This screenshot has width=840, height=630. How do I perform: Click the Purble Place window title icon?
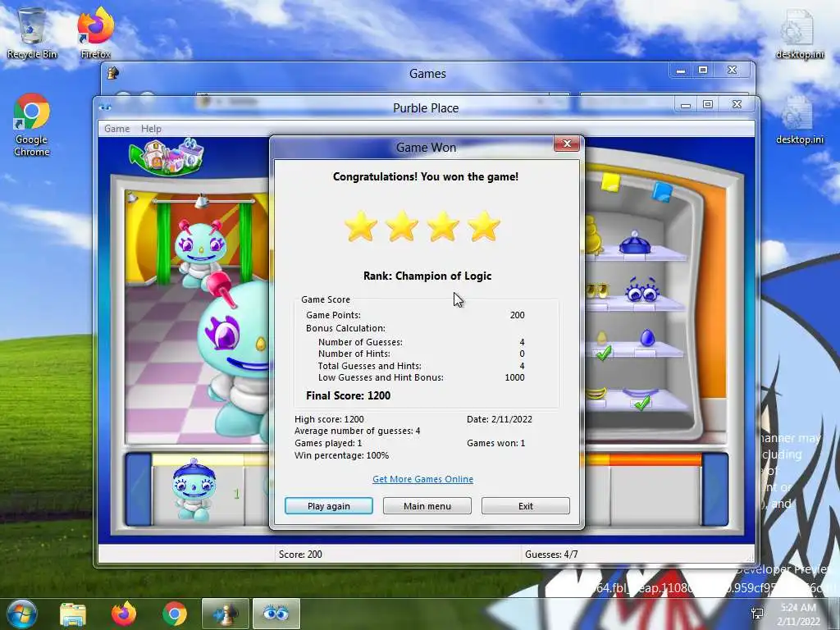point(105,107)
